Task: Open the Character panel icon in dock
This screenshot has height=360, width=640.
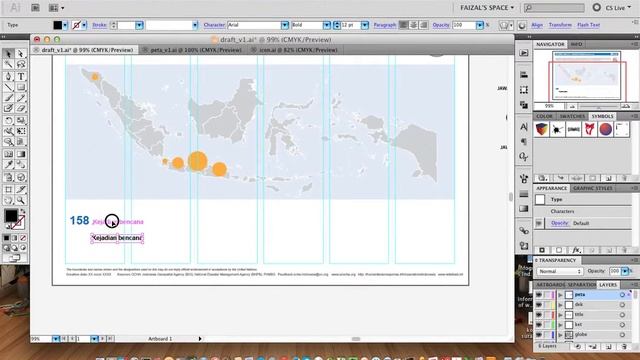Action: [524, 127]
